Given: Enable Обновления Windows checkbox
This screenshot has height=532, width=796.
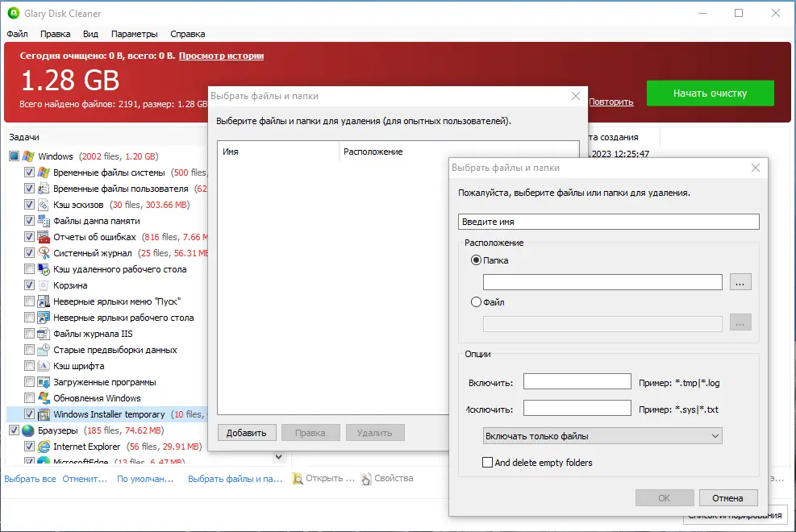Looking at the screenshot, I should pyautogui.click(x=30, y=398).
